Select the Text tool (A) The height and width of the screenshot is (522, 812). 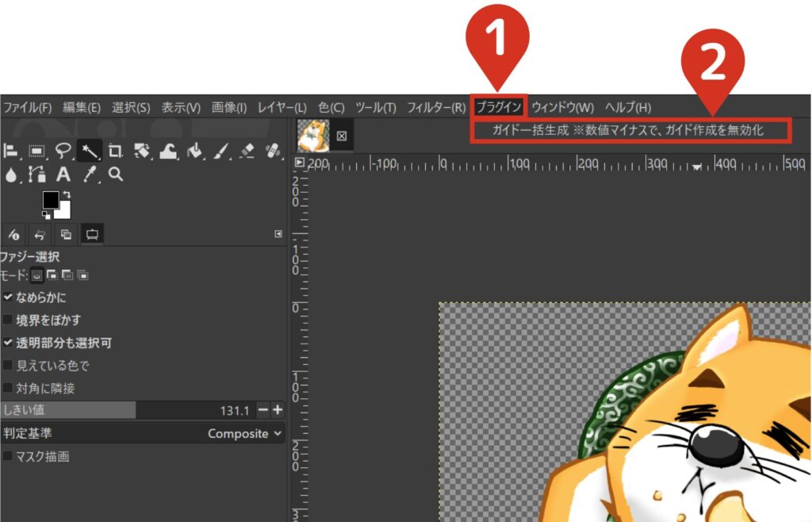point(63,175)
